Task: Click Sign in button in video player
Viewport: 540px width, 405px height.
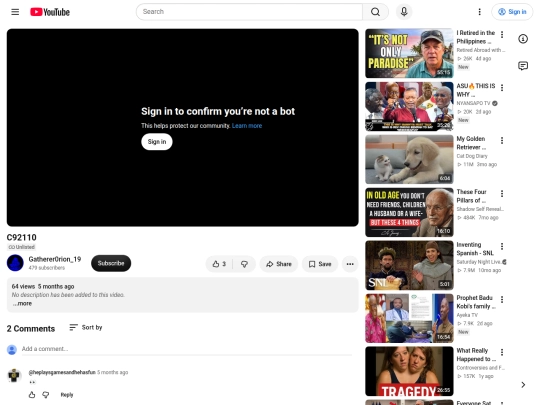Action: [x=157, y=142]
